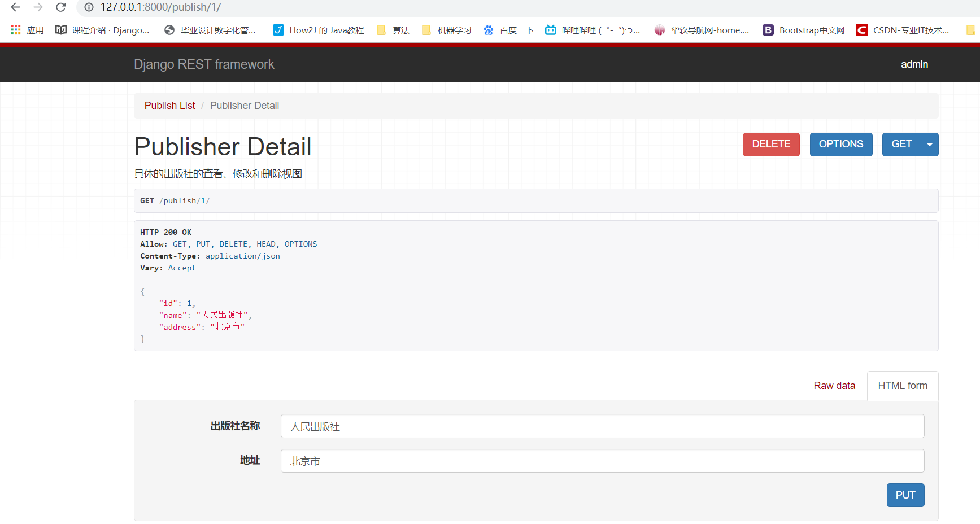980x524 pixels.
Task: Open the Django REST framework brand link
Action: 204,64
